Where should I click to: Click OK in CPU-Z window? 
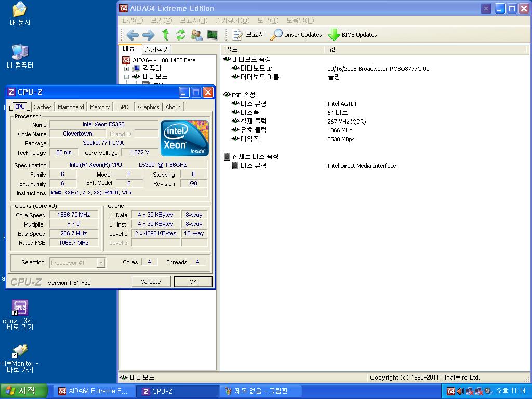(193, 282)
